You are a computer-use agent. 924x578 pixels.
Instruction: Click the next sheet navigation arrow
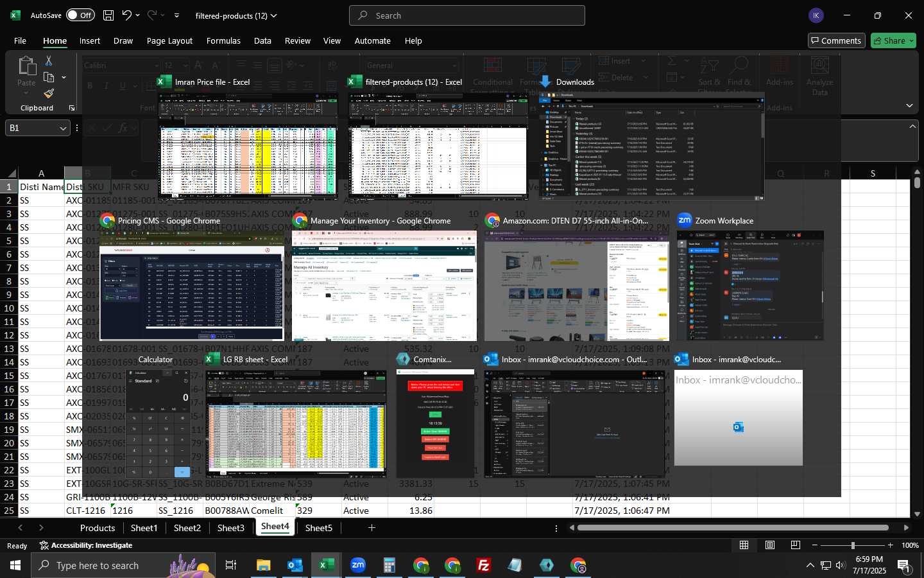coord(41,528)
